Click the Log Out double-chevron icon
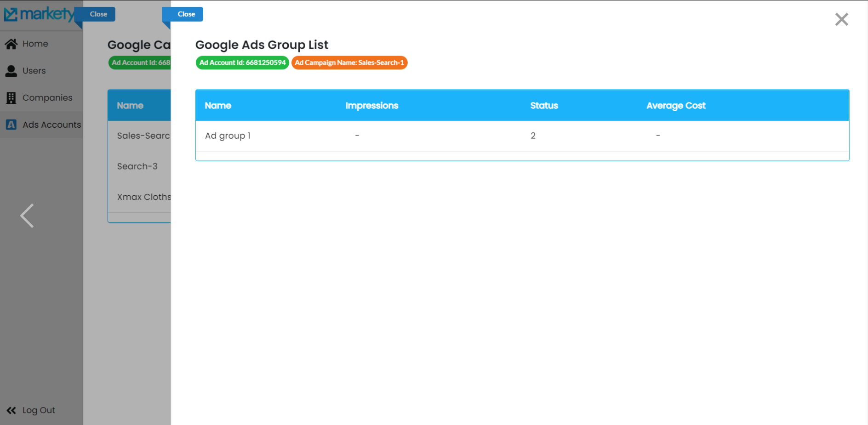The width and height of the screenshot is (868, 425). point(11,410)
